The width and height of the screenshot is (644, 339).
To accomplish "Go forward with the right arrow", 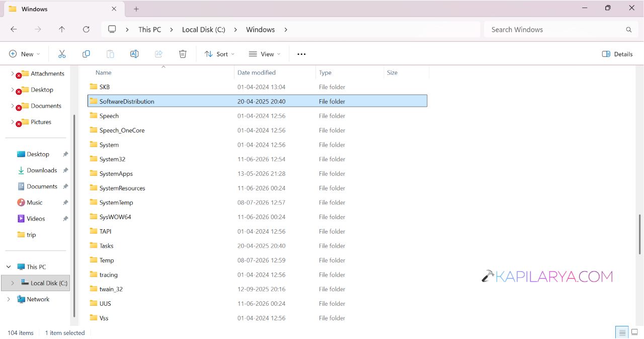I will tap(38, 30).
